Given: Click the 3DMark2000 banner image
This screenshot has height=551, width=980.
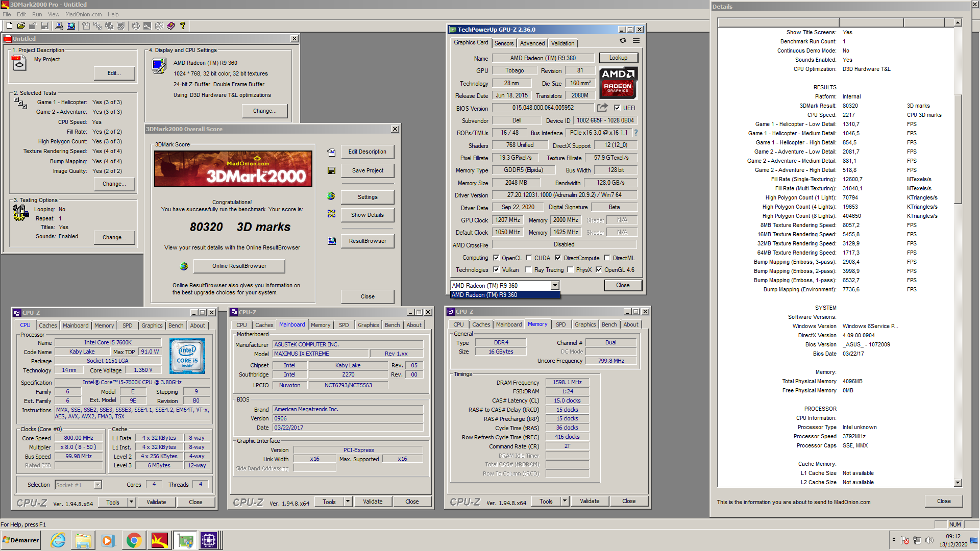Looking at the screenshot, I should [x=233, y=168].
